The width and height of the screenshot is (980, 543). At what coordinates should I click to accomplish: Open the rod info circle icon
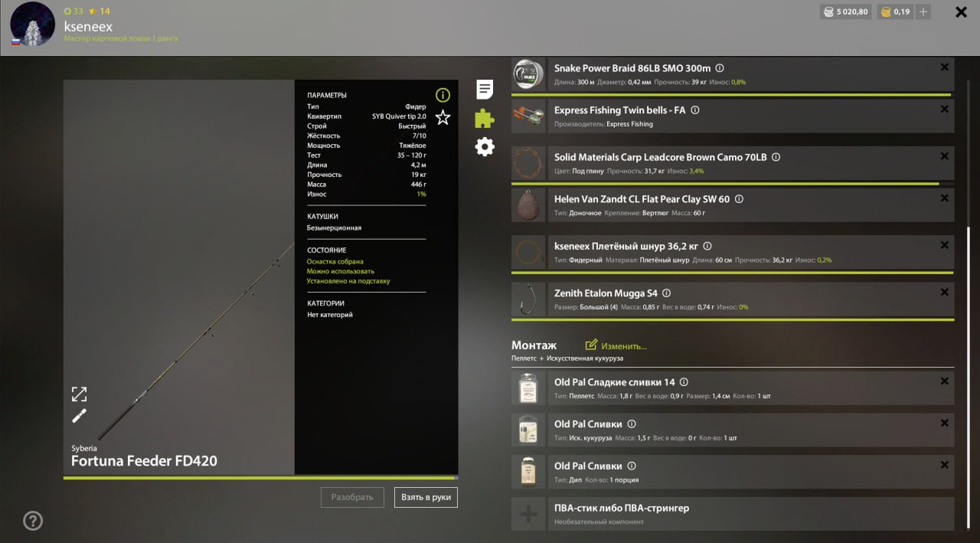(443, 95)
